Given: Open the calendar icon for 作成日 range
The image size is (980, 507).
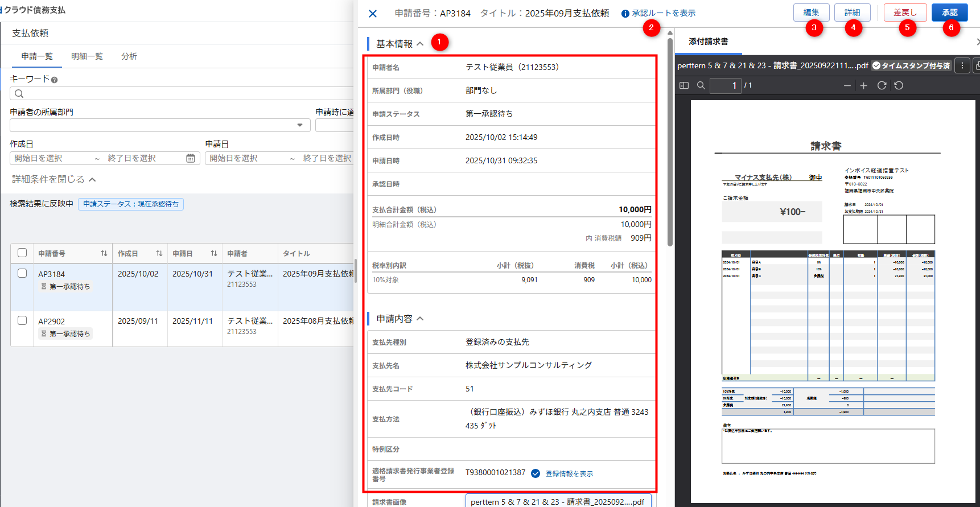Looking at the screenshot, I should pos(191,158).
